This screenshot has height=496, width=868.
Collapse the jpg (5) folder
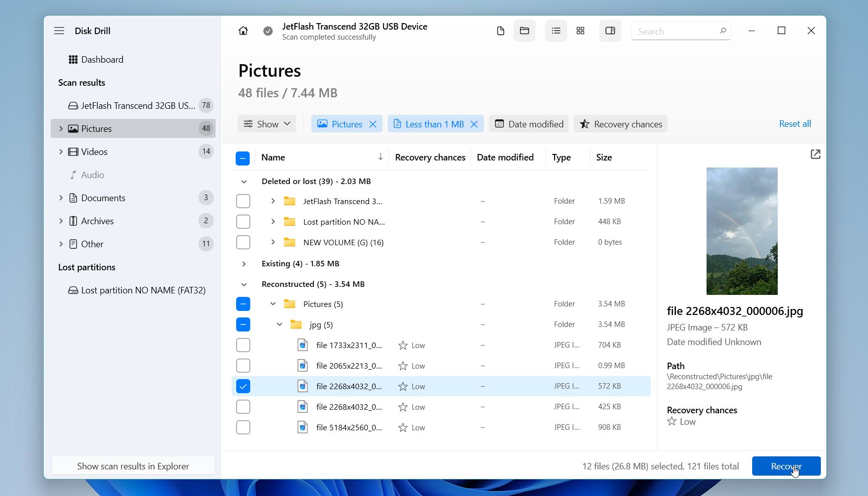tap(279, 324)
